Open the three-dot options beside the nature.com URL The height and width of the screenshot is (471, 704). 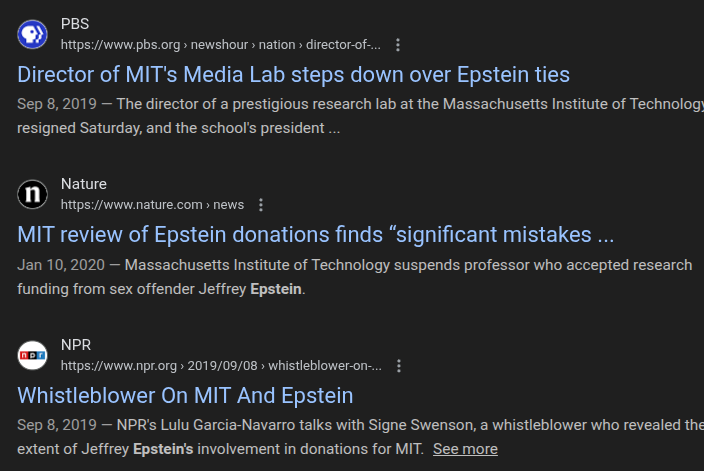[x=261, y=205]
